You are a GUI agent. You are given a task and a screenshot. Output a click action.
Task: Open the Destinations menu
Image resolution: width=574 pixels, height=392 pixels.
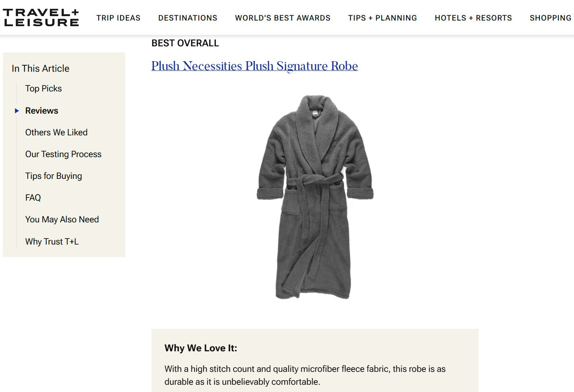click(188, 18)
